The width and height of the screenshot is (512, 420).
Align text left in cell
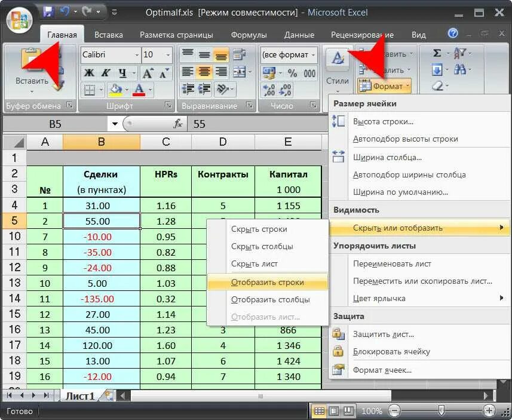click(188, 72)
